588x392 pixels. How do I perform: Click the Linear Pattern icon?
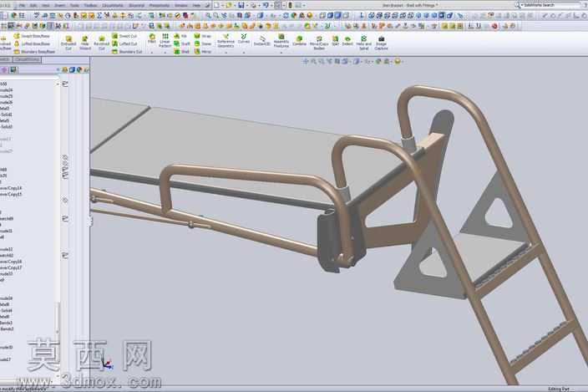165,40
